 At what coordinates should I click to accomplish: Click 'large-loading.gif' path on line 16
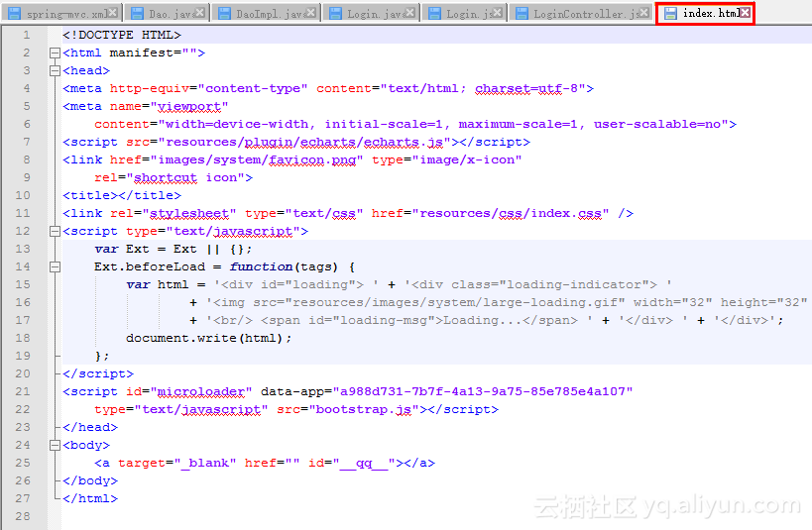point(550,302)
